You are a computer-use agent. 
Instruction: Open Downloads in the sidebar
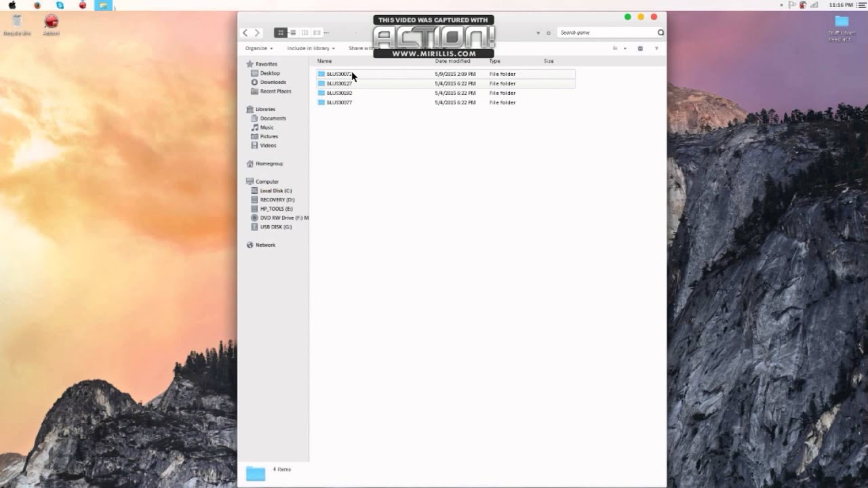pos(273,82)
